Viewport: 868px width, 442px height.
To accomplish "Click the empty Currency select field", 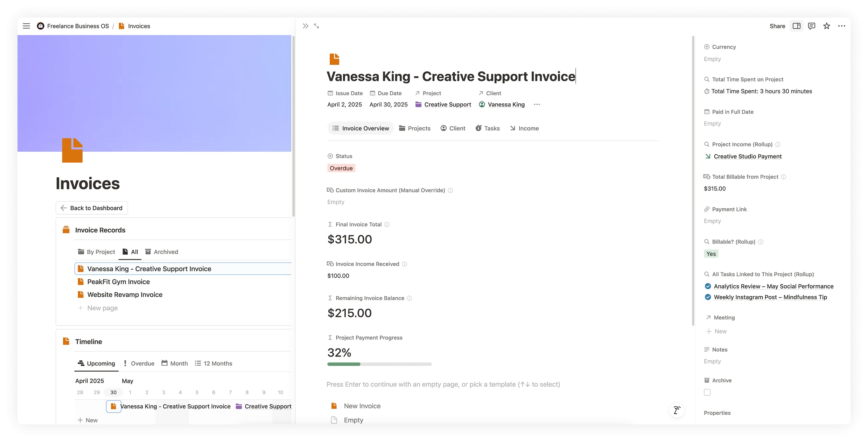I will [712, 59].
